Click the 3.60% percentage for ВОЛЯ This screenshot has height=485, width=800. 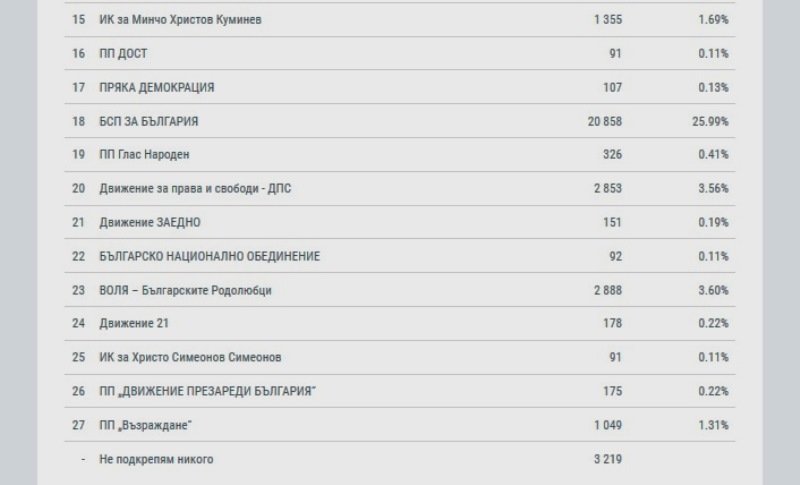point(713,290)
